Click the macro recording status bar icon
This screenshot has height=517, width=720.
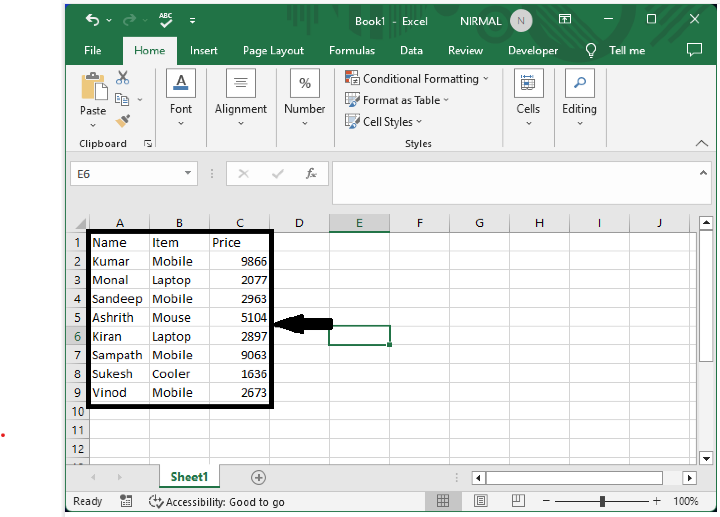126,501
